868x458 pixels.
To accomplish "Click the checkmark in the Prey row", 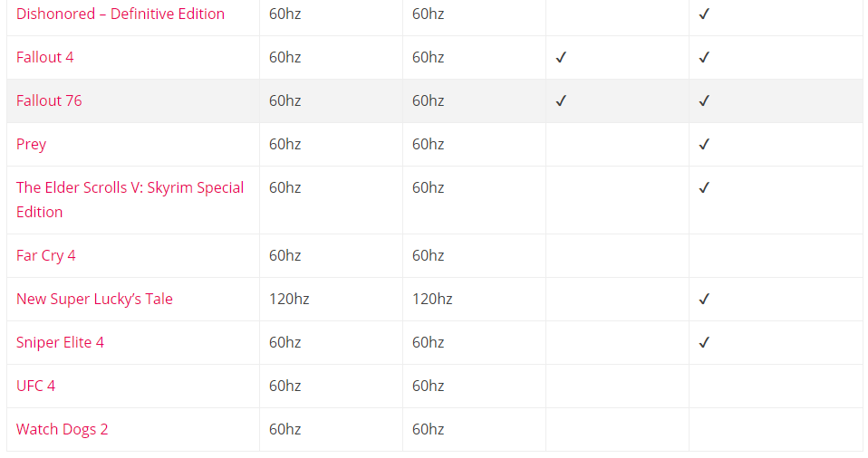I will click(704, 145).
